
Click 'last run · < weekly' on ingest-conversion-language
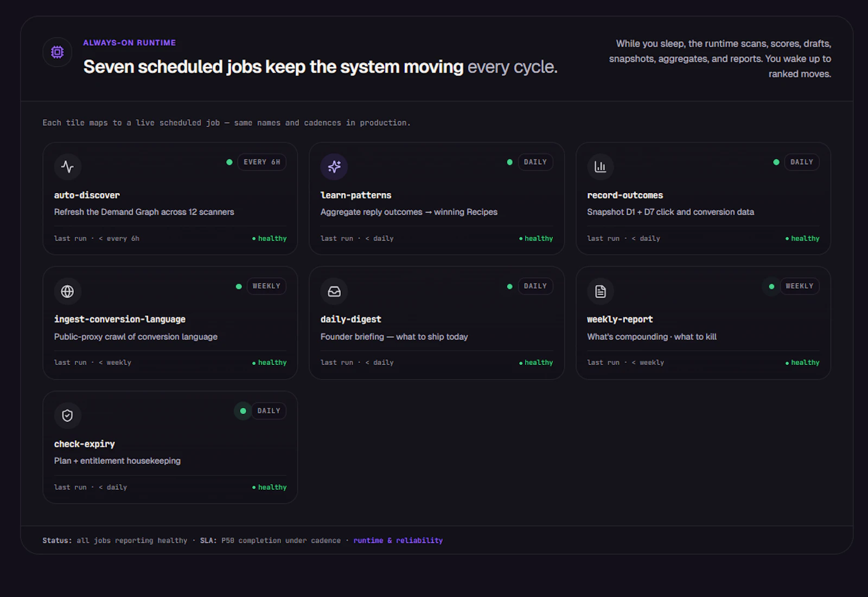93,363
